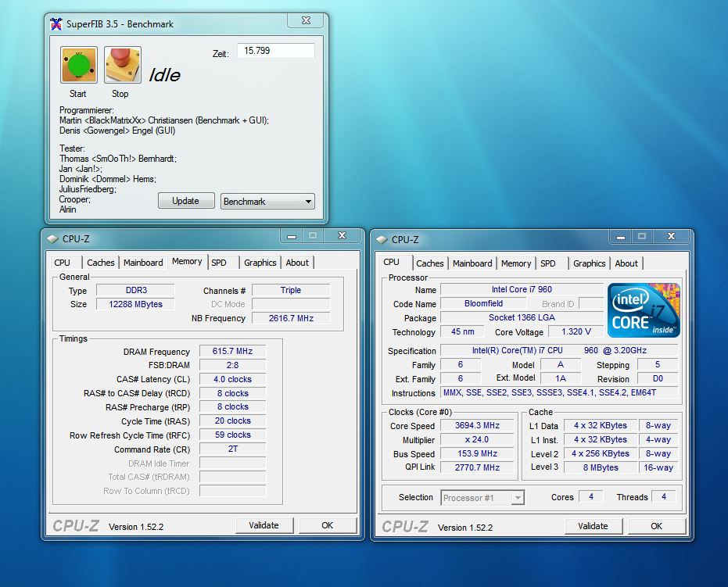Open About tab in right CPU-Z window
This screenshot has height=587, width=728.
(x=626, y=263)
